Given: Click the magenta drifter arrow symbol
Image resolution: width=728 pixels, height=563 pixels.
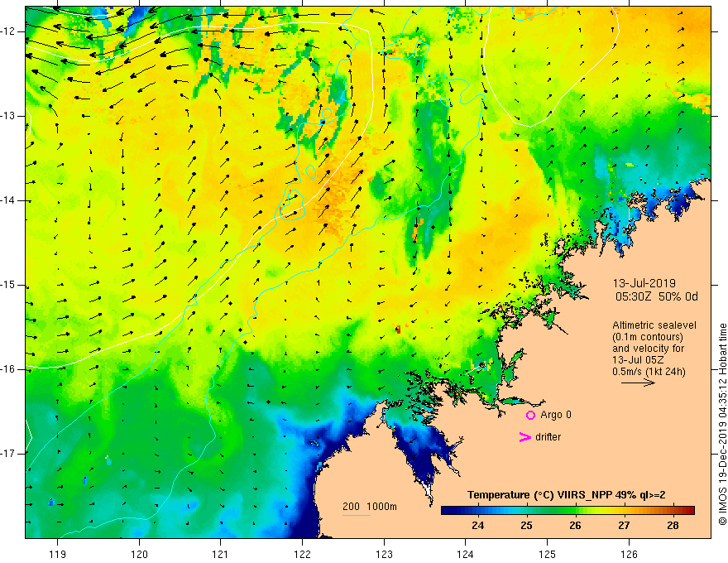Looking at the screenshot, I should tap(524, 437).
